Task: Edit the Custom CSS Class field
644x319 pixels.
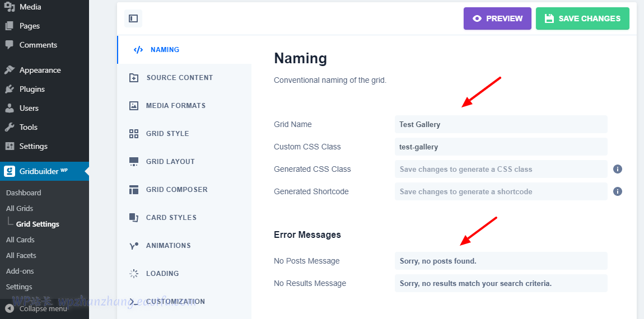Action: (501, 147)
